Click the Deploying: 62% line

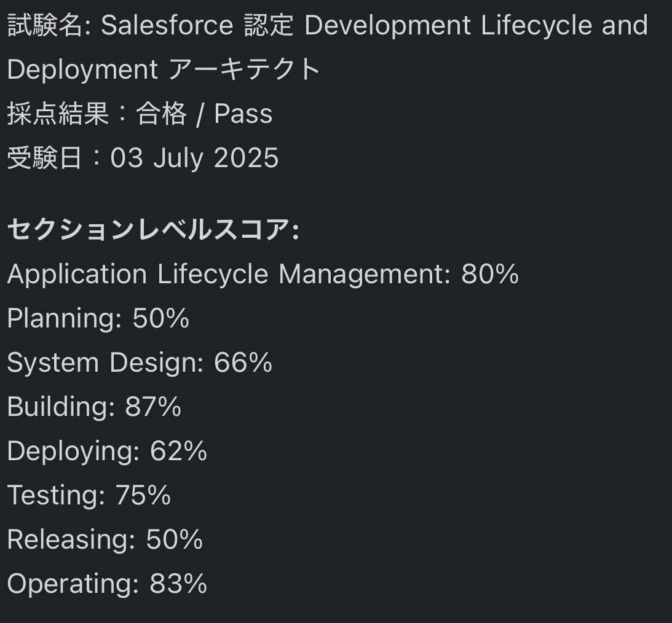click(107, 451)
